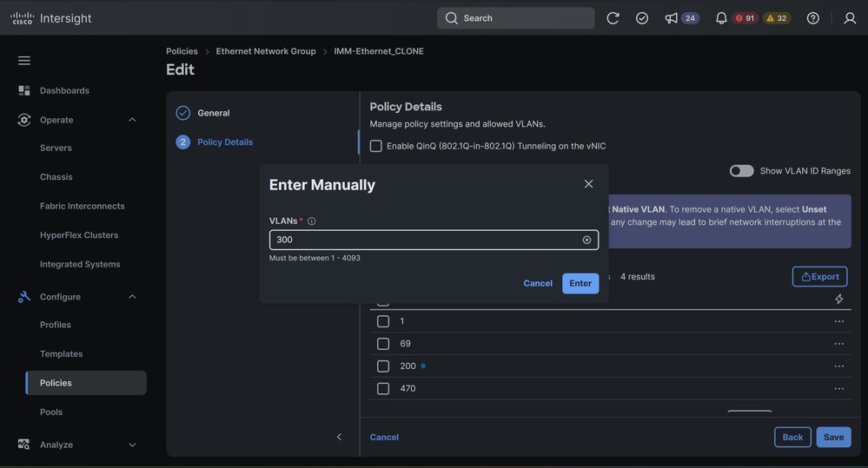868x468 pixels.
Task: Expand the Analyze section chevron
Action: pos(132,445)
